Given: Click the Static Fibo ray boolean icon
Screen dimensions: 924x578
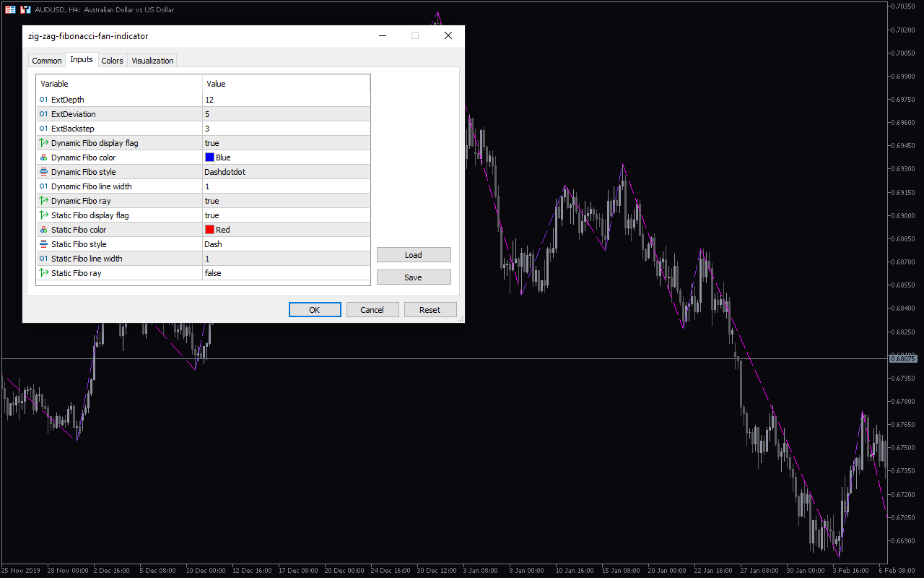Looking at the screenshot, I should [43, 273].
